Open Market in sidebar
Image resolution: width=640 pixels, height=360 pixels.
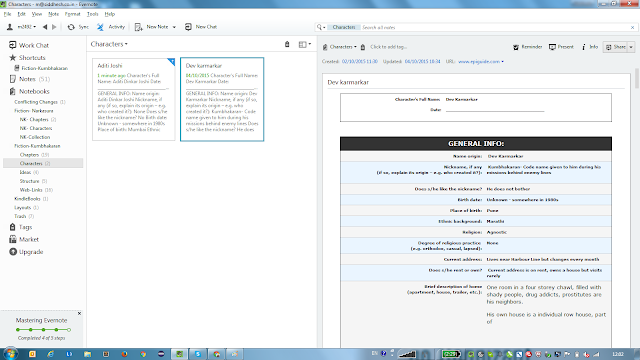24,240
